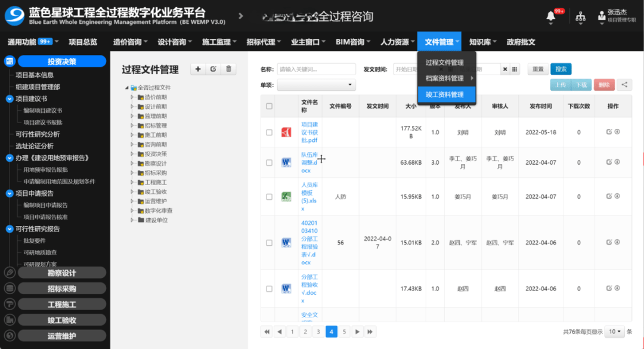This screenshot has width=644, height=349.
Task: Download the 项目建议书获批.pdf row via download icon
Action: [x=617, y=132]
